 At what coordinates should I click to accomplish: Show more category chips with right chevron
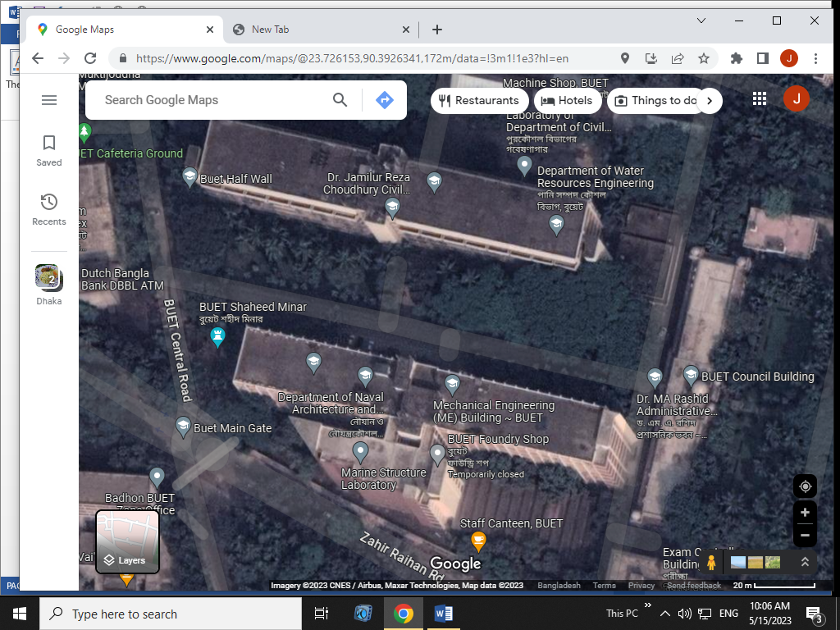tap(709, 100)
